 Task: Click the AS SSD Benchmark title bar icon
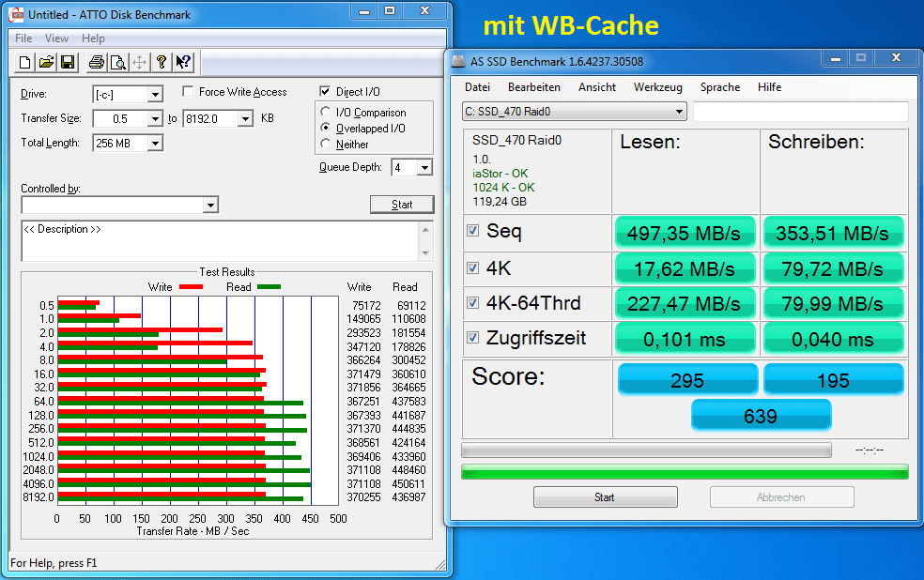tap(458, 61)
